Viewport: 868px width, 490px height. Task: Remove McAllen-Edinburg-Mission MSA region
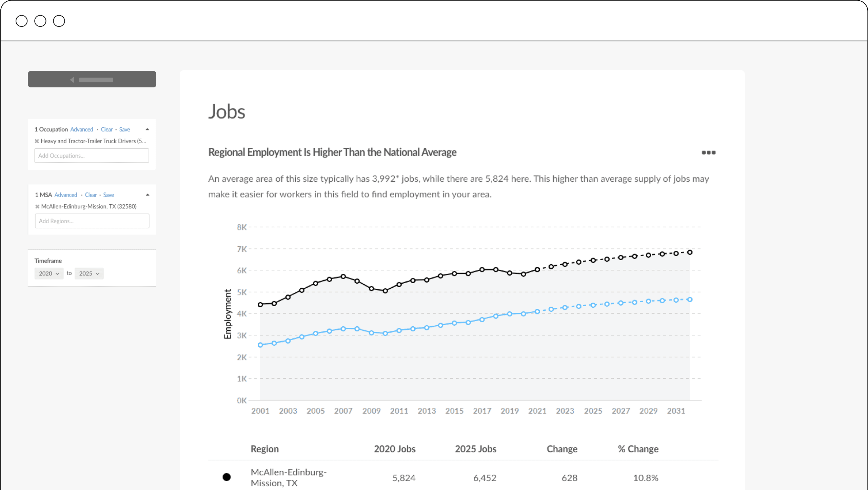tap(37, 206)
